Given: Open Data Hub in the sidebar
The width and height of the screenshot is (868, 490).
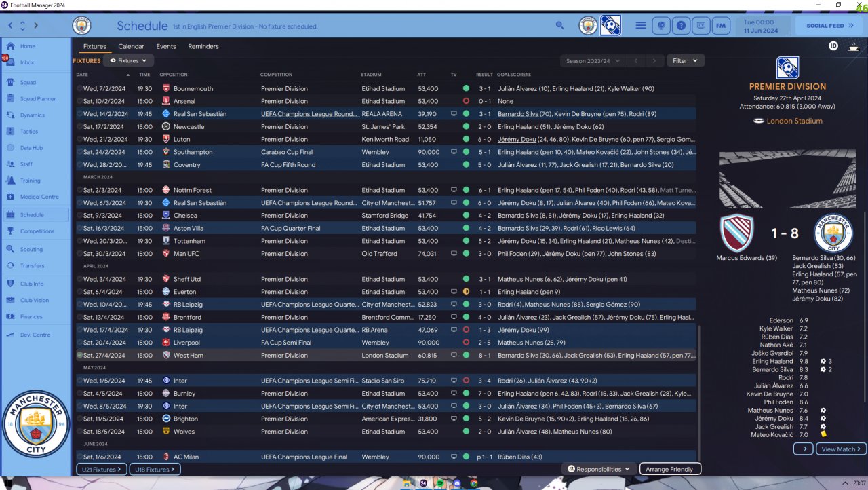Looking at the screenshot, I should (x=35, y=148).
